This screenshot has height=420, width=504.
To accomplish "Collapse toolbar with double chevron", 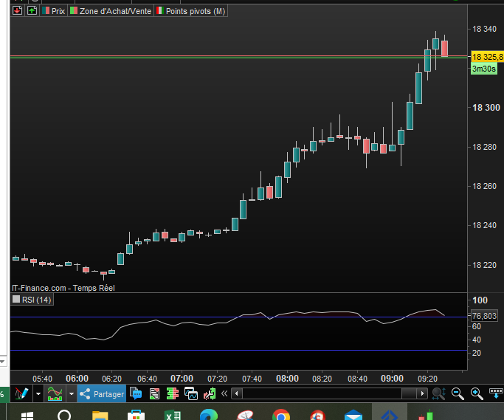I will pyautogui.click(x=224, y=393).
